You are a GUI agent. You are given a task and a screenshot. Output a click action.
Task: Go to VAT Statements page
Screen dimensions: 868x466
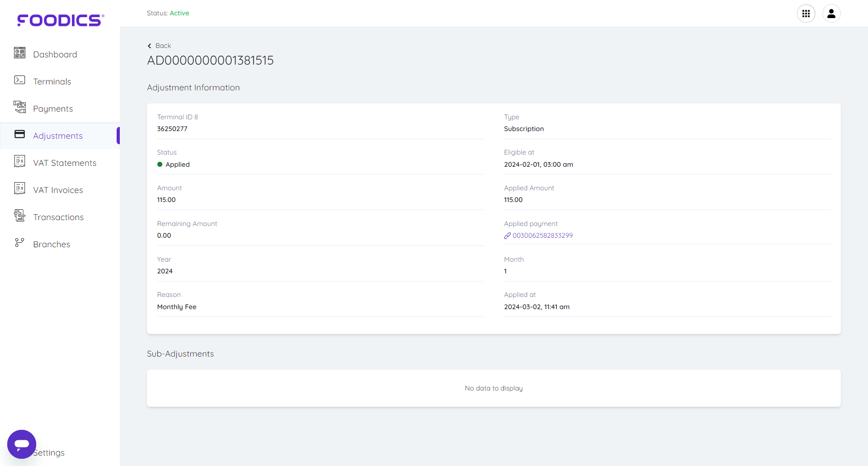tap(65, 163)
